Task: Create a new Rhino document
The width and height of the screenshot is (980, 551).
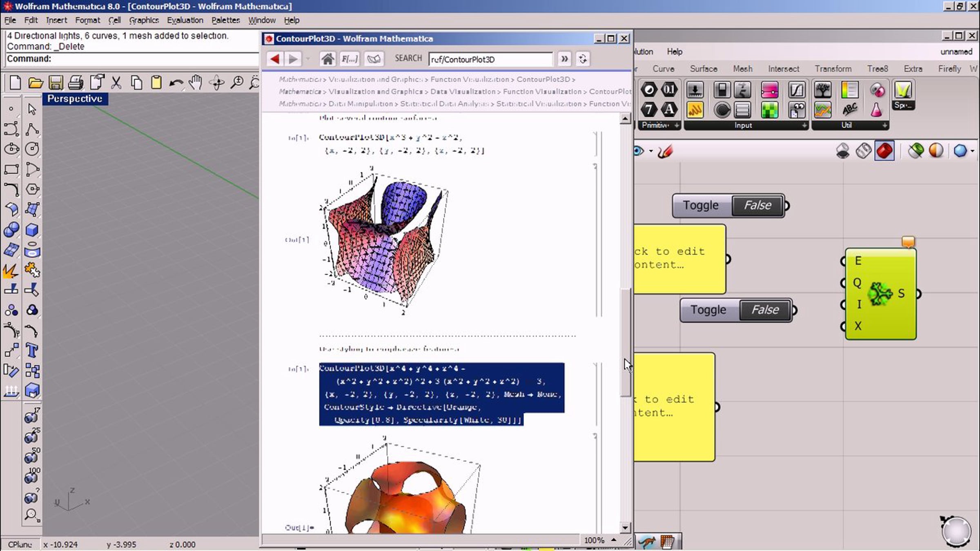Action: 15,83
